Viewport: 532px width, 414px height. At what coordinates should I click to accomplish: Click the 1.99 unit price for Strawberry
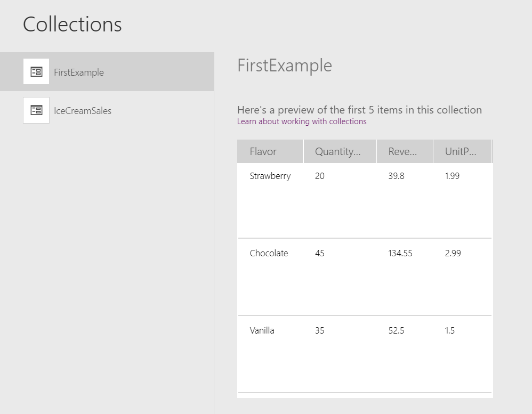point(452,176)
